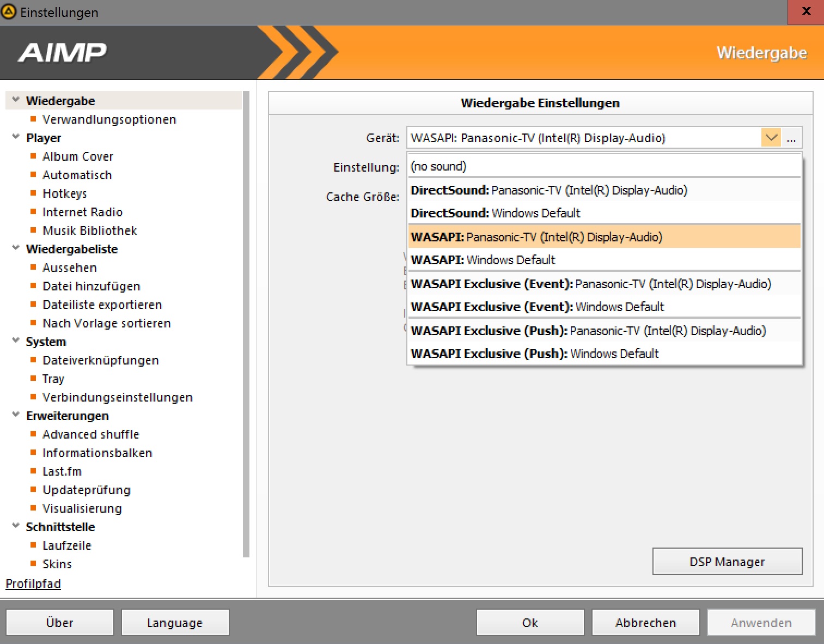Screen dimensions: 824x644
Task: Select the Wiedergabeliste category label
Action: 72,249
